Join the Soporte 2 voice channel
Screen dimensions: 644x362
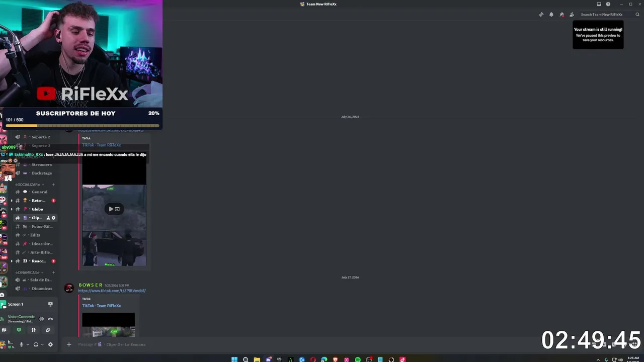point(37,137)
